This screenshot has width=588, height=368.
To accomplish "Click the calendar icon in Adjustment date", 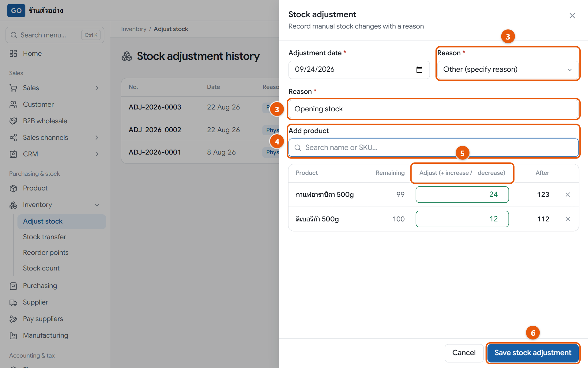I will (419, 70).
